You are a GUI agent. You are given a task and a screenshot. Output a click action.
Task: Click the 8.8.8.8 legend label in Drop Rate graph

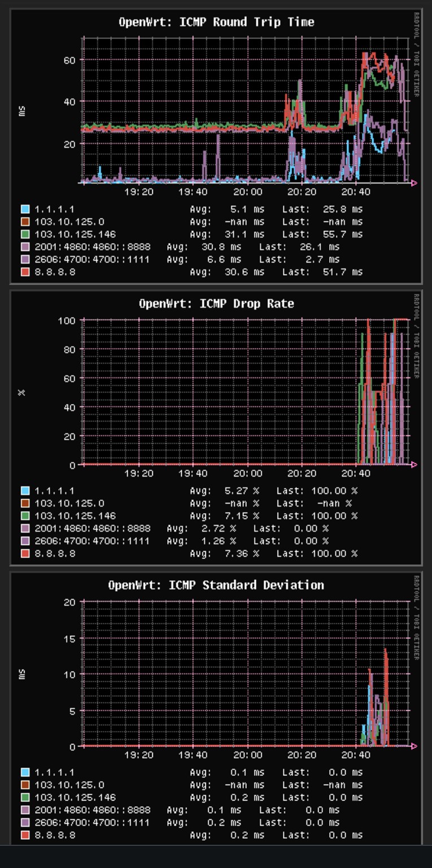[55, 553]
